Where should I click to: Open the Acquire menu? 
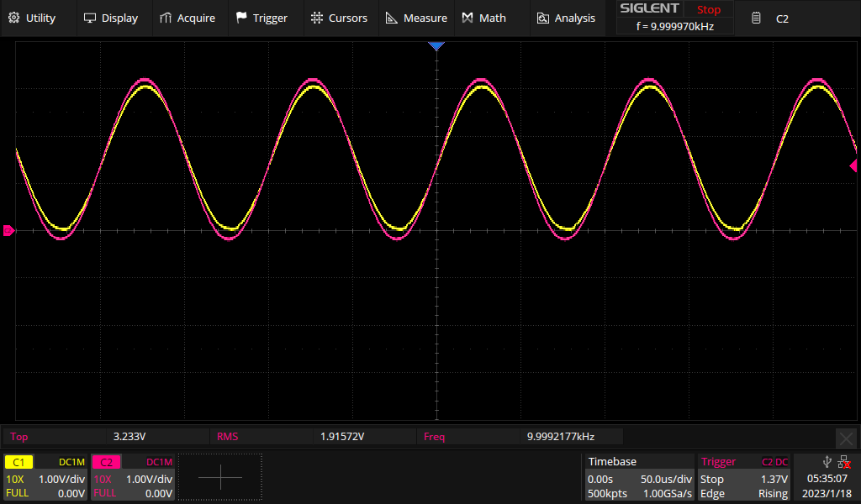(188, 18)
